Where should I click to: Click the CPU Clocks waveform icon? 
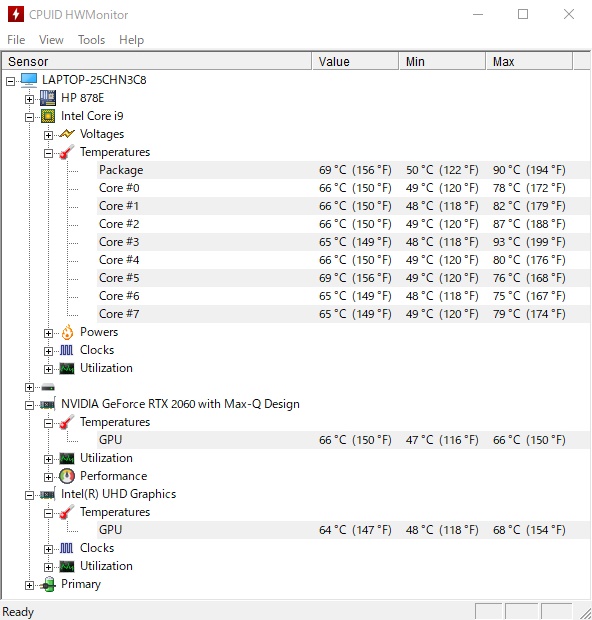pos(66,350)
